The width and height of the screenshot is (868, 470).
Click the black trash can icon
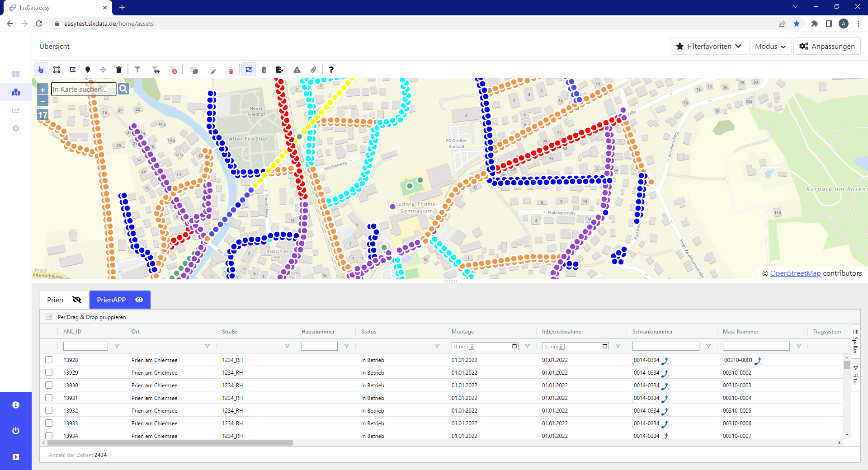point(119,70)
